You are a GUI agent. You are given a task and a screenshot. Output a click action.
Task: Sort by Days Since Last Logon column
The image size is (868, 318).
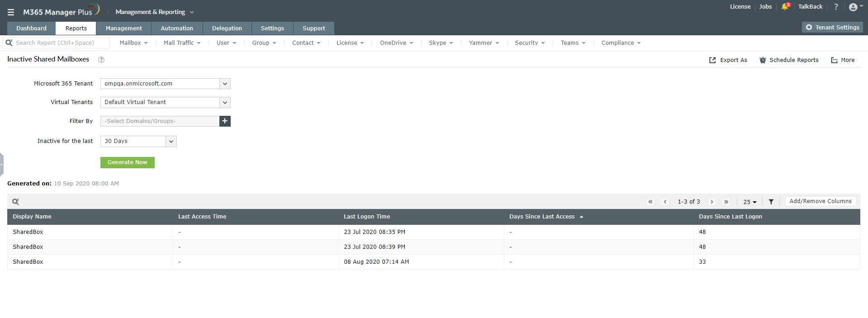pos(730,217)
